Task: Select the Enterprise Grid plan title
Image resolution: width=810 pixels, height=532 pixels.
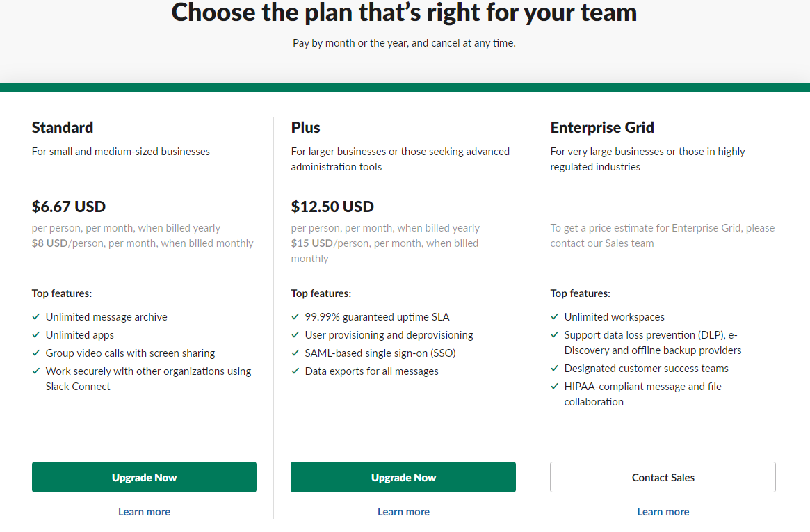Action: pyautogui.click(x=602, y=127)
